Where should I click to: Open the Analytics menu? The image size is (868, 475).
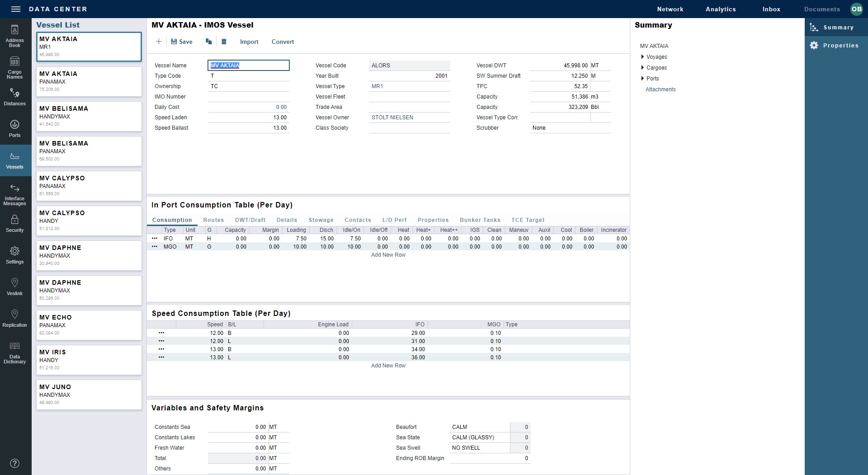tap(721, 9)
